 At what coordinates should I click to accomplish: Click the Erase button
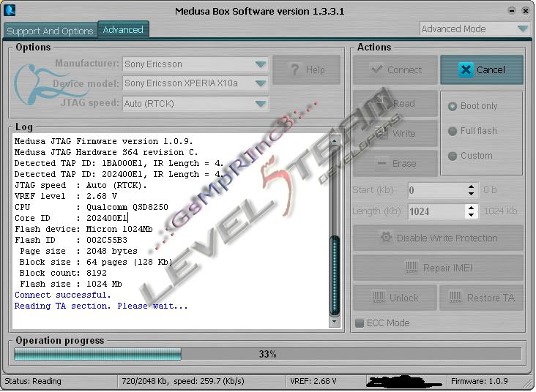pyautogui.click(x=395, y=163)
